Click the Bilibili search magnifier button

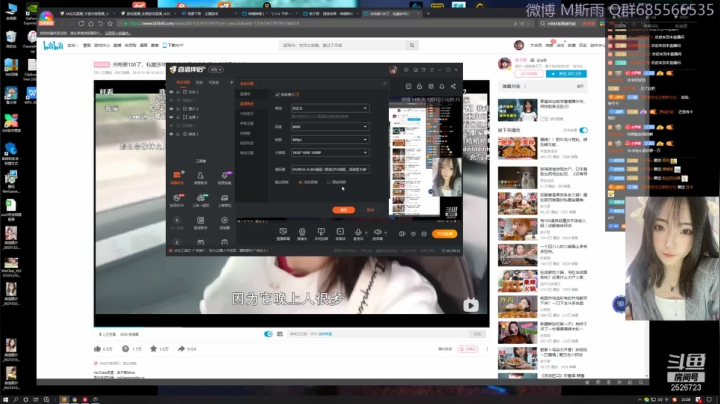coord(412,45)
